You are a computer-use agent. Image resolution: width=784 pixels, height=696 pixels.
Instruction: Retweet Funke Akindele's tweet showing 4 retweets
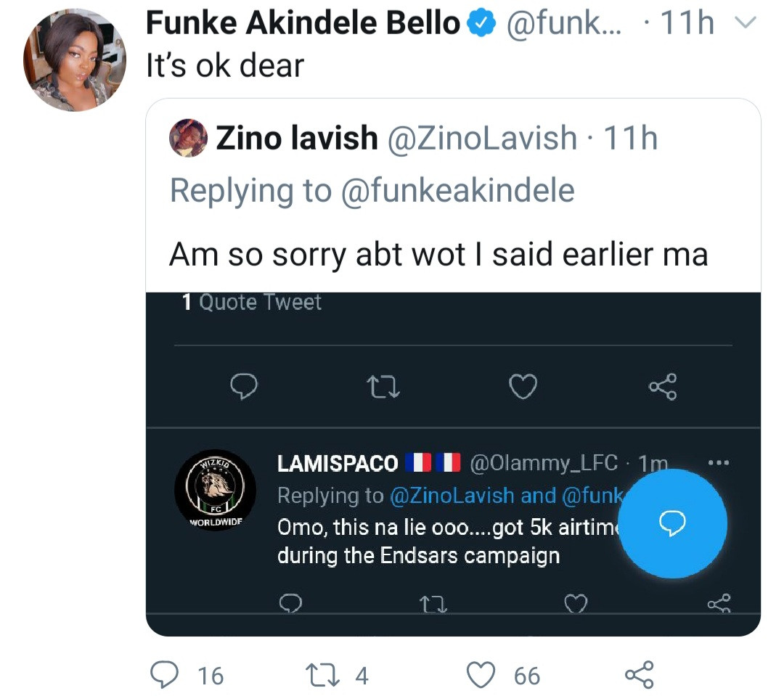320,675
